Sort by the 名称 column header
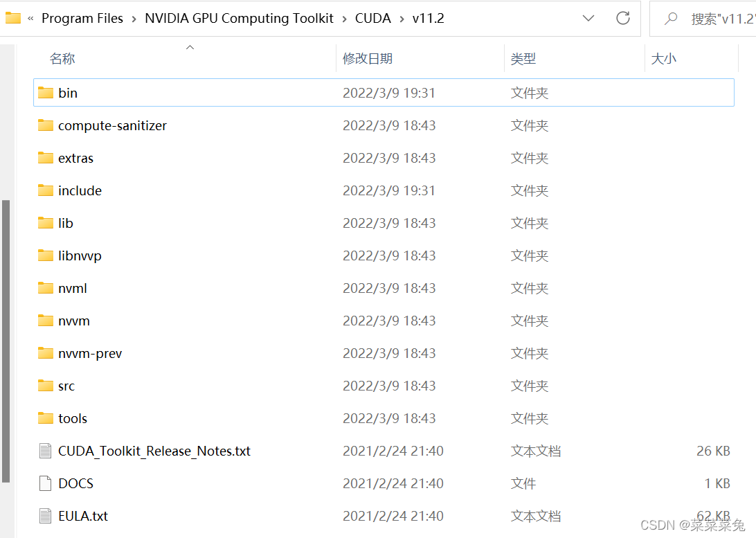Image resolution: width=756 pixels, height=538 pixels. coord(62,58)
